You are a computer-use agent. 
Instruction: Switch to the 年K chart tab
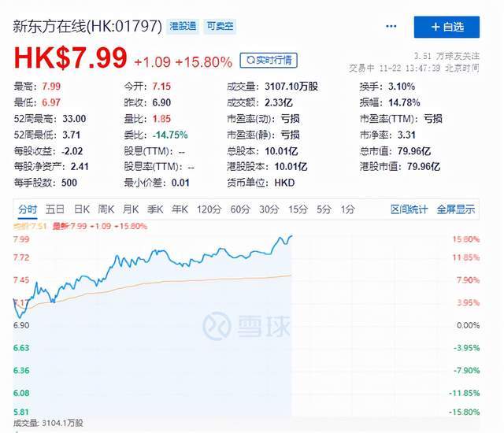tap(180, 209)
